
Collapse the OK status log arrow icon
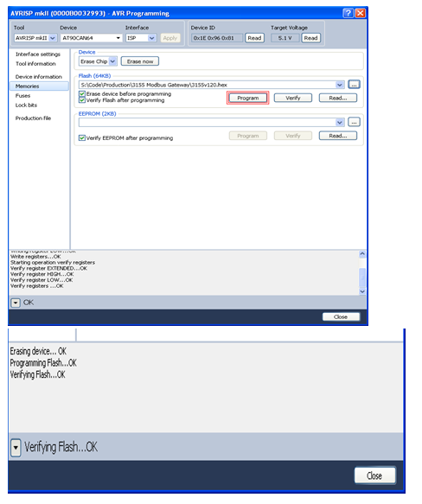pyautogui.click(x=16, y=303)
